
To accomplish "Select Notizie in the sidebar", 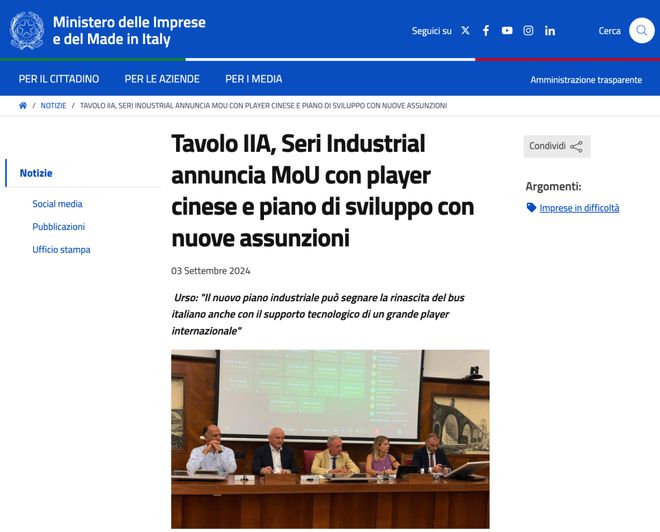I will 36,173.
